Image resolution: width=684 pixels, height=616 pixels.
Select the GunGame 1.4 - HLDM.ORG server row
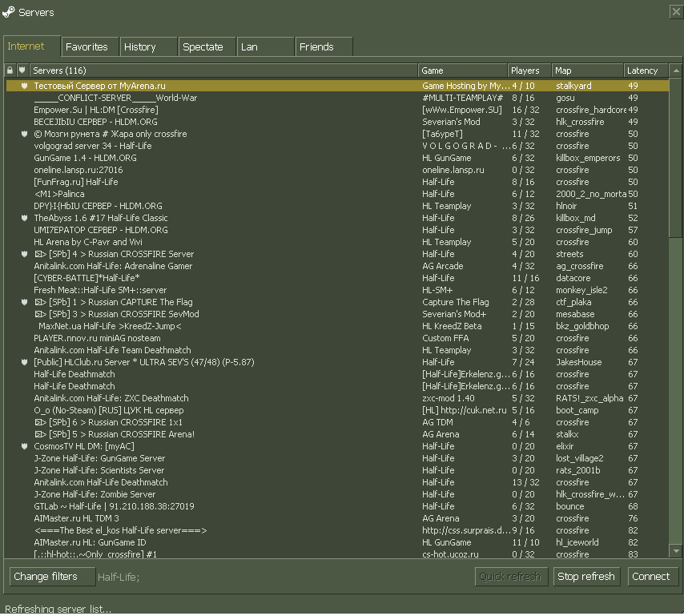pyautogui.click(x=85, y=158)
